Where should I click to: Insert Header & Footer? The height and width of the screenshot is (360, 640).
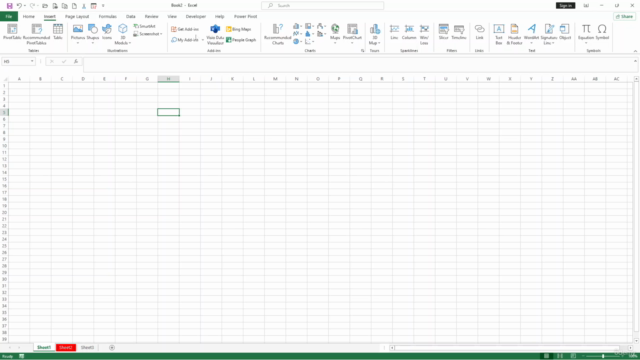pos(514,34)
